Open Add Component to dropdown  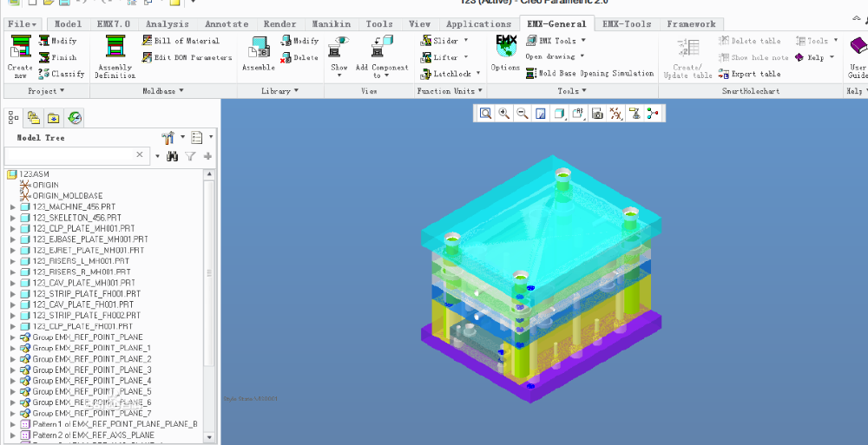click(x=382, y=57)
